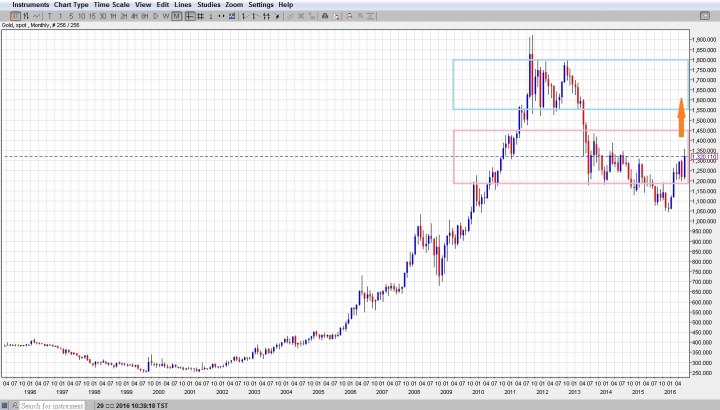The image size is (720, 410).
Task: Click the top-right panel toggle button
Action: click(x=705, y=16)
